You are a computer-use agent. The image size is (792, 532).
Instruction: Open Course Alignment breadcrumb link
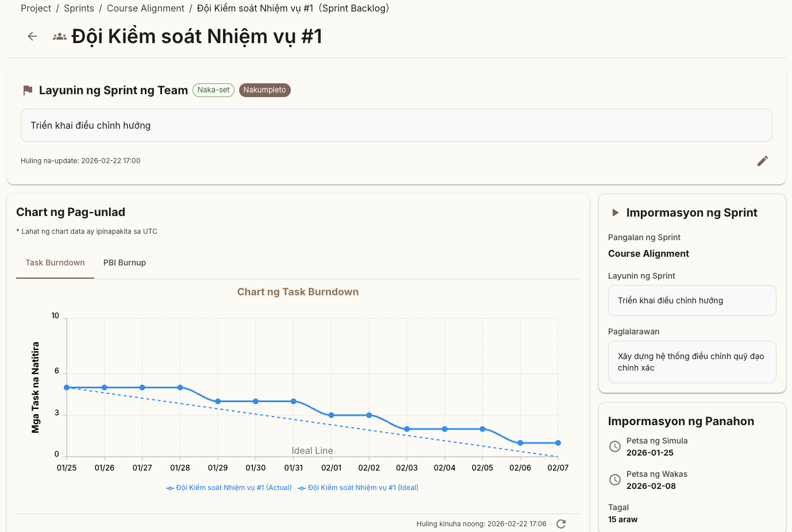145,8
